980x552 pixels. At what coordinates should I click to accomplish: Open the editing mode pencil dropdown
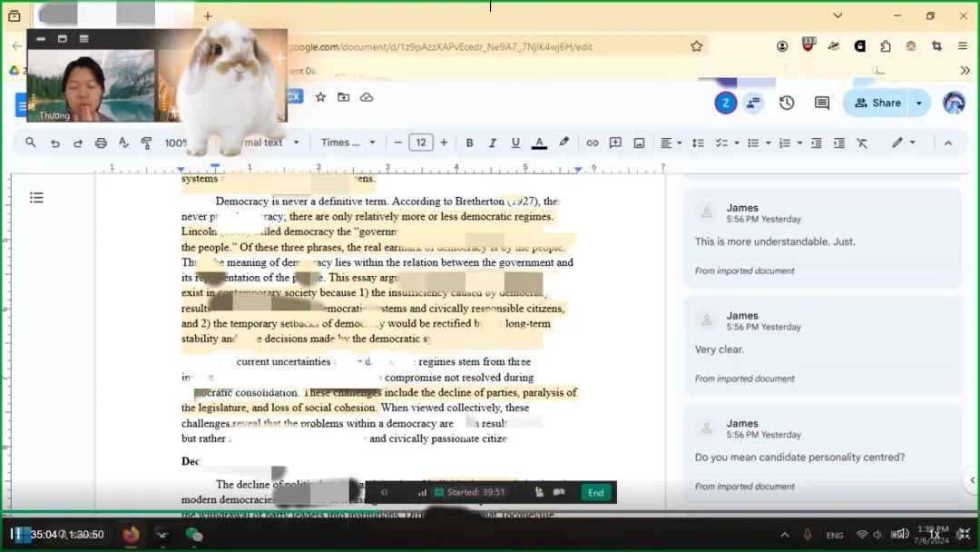[904, 143]
